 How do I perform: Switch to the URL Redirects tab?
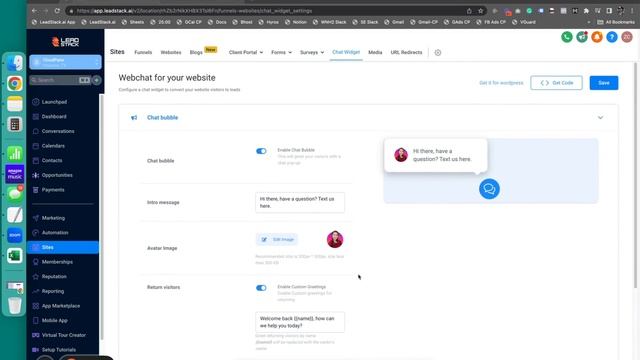[x=406, y=52]
